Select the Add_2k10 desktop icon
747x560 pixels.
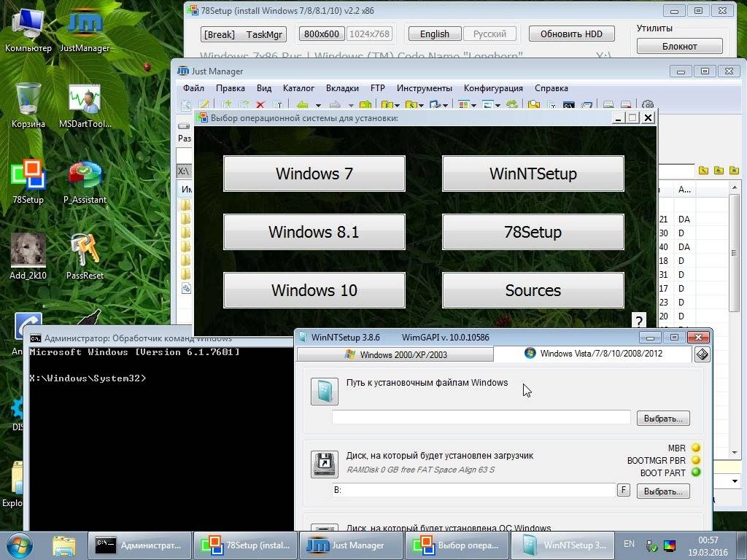click(x=28, y=256)
